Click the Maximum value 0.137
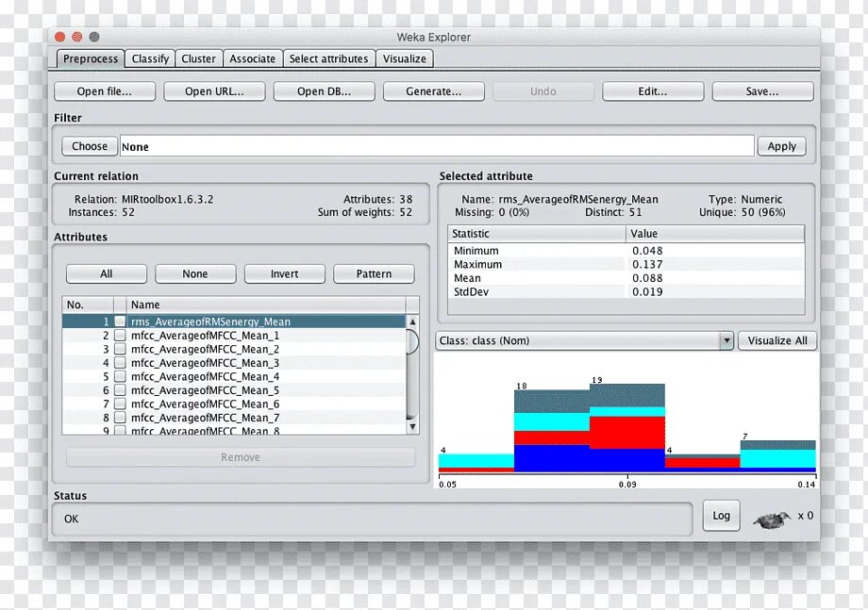 pyautogui.click(x=647, y=264)
